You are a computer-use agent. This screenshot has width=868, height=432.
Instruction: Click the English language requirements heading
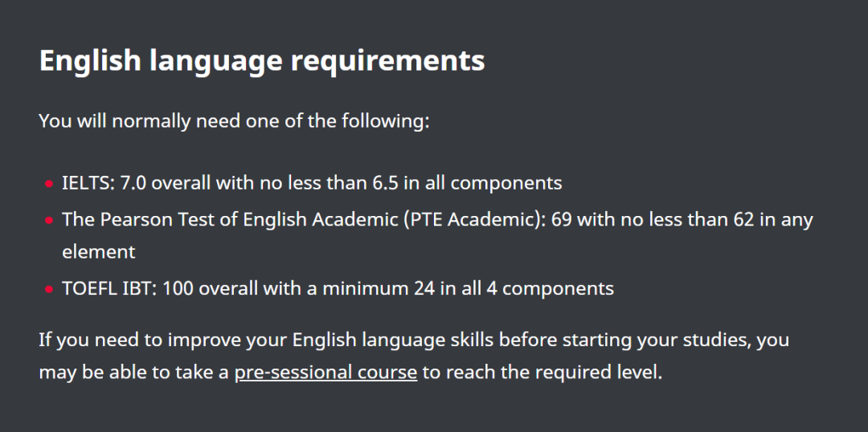point(262,61)
